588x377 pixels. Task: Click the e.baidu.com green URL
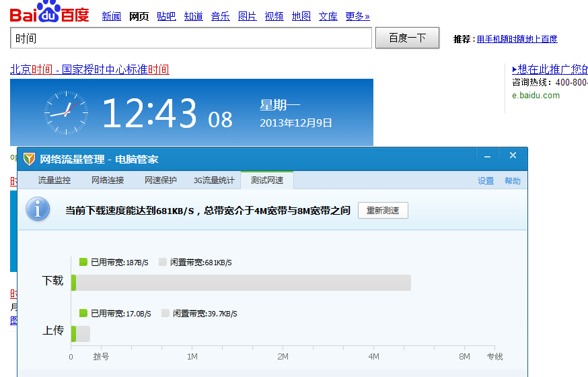(x=536, y=96)
